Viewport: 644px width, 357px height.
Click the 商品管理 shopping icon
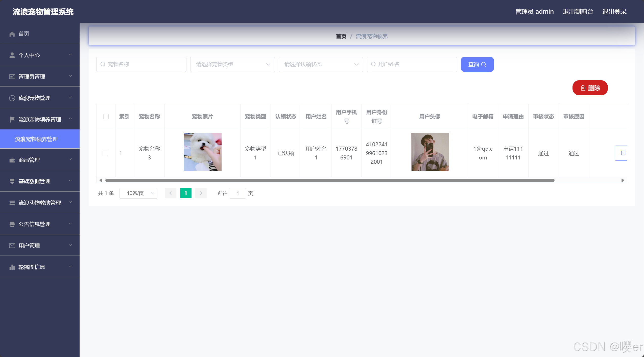point(12,160)
